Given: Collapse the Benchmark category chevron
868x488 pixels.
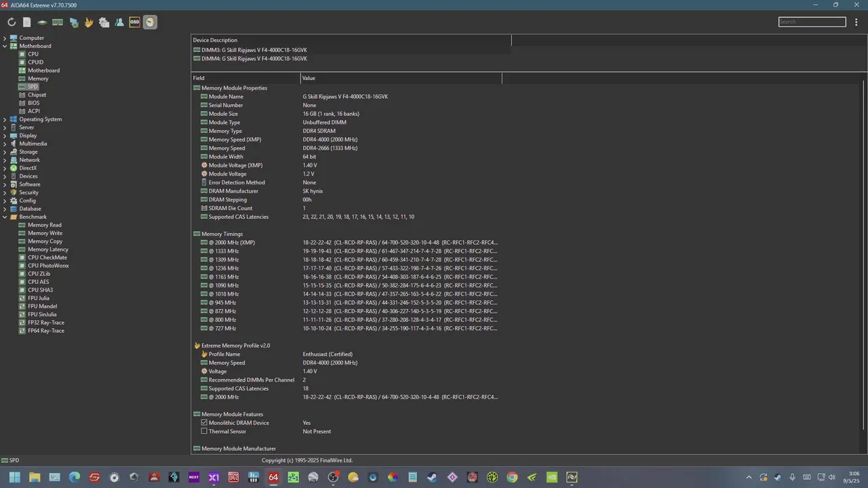Looking at the screenshot, I should tap(5, 217).
